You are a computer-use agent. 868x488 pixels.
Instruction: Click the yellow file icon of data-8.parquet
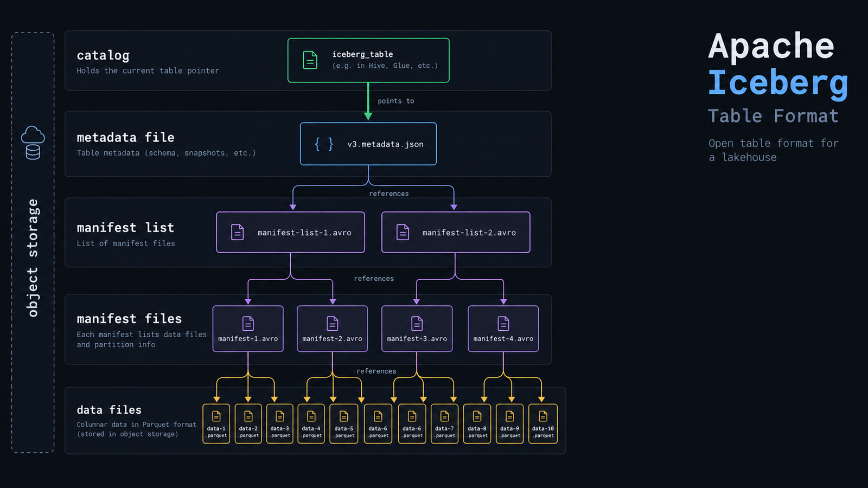click(x=477, y=416)
